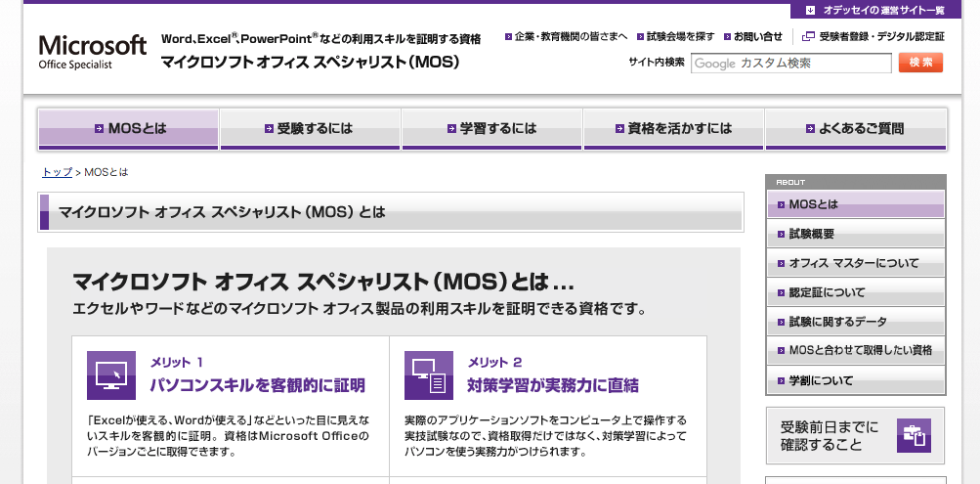Screen dimensions: 980x484
Task: Click arrow icon on 受験するには nav tab
Action: [x=269, y=129]
